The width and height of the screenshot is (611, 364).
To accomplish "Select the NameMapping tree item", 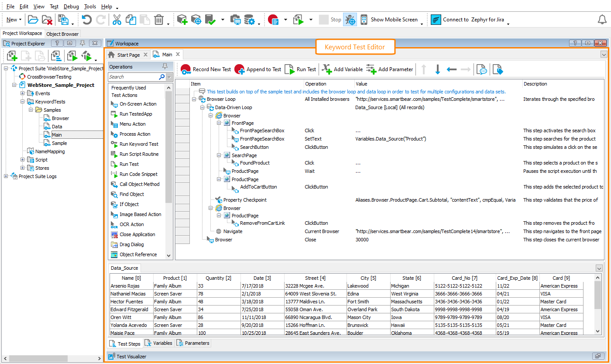I will click(x=50, y=151).
